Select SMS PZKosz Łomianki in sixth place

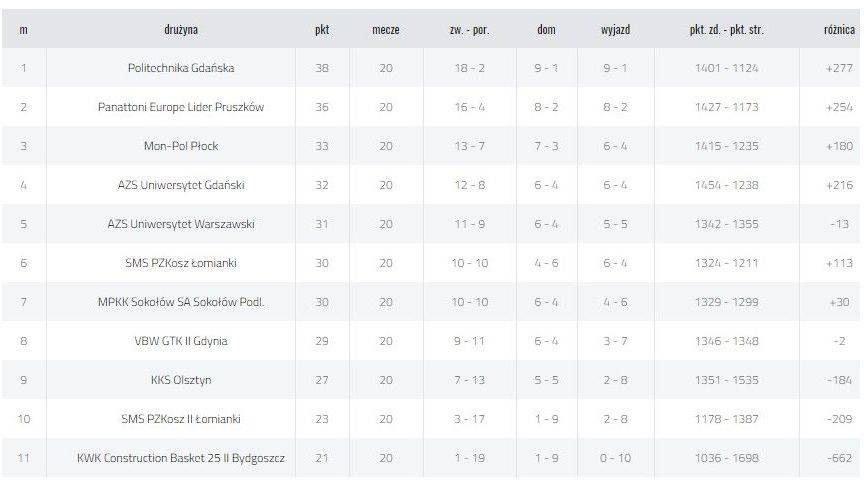point(181,263)
